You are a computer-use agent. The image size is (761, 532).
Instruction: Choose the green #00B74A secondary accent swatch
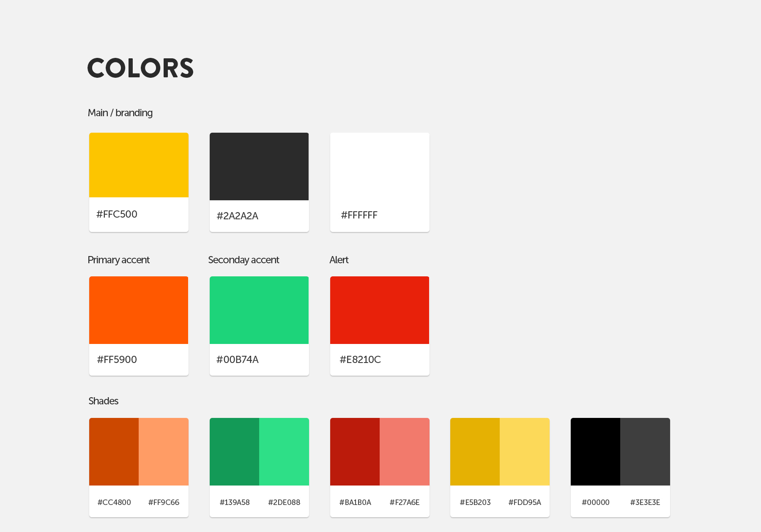click(x=259, y=310)
